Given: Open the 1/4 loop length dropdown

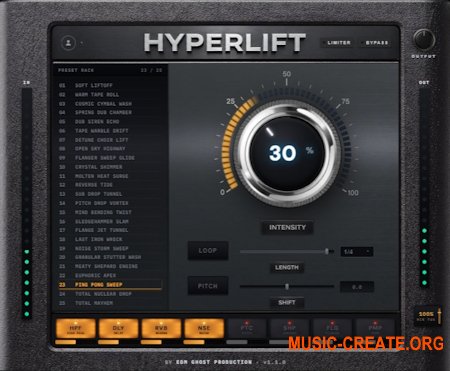Looking at the screenshot, I should (356, 252).
